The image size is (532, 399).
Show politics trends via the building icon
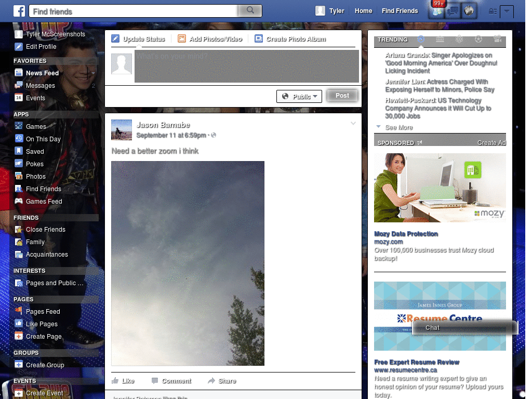[x=440, y=39]
